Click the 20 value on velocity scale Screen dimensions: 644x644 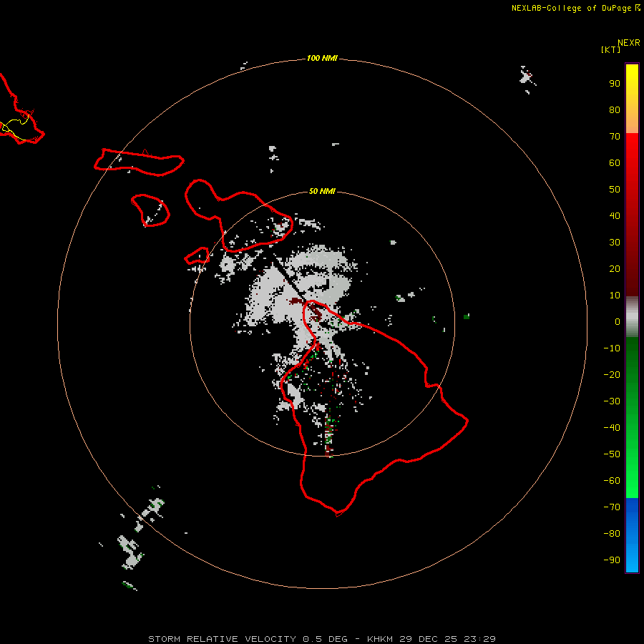[x=615, y=268]
